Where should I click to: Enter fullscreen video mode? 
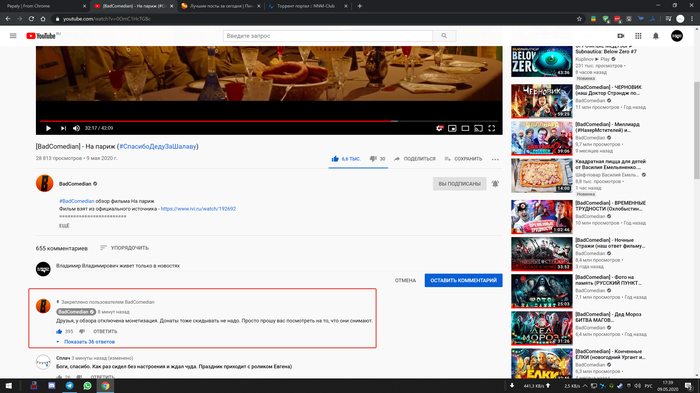tap(492, 128)
